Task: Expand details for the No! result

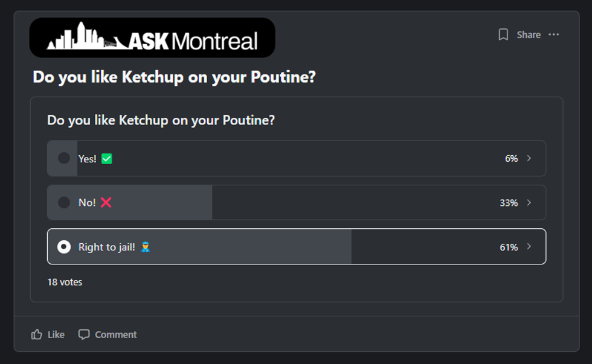Action: (x=529, y=202)
